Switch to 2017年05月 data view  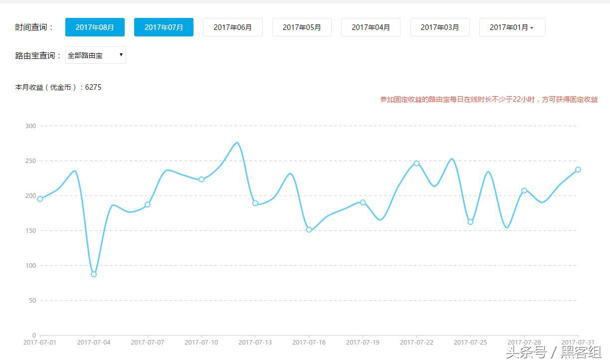[x=301, y=27]
